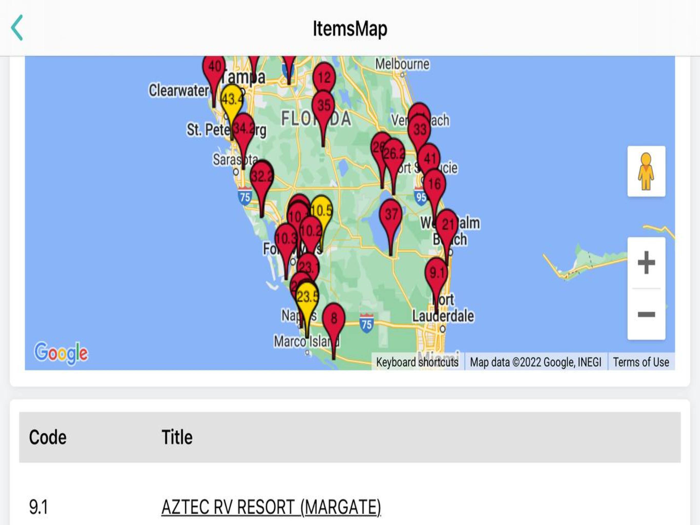Click the Code column header
The image size is (700, 525).
pyautogui.click(x=48, y=437)
